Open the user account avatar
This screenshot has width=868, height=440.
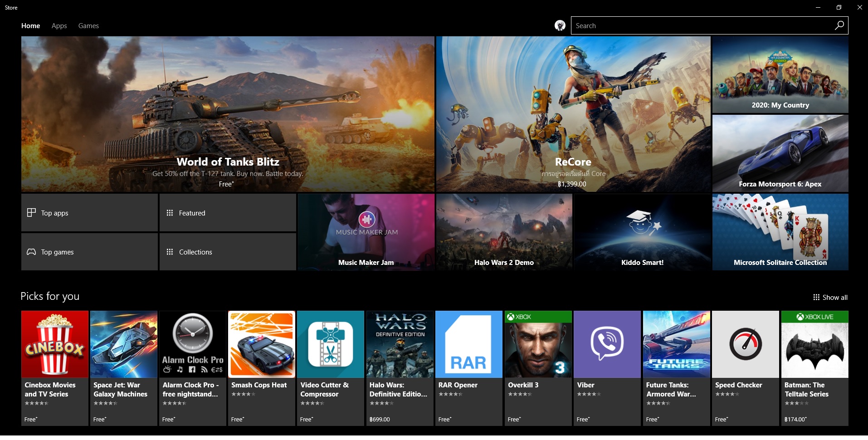tap(560, 25)
